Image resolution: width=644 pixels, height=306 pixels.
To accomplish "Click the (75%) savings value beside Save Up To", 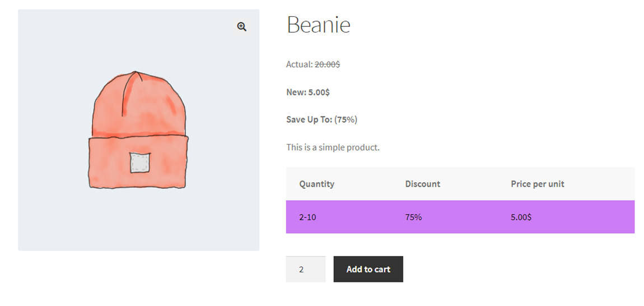I will click(x=346, y=119).
